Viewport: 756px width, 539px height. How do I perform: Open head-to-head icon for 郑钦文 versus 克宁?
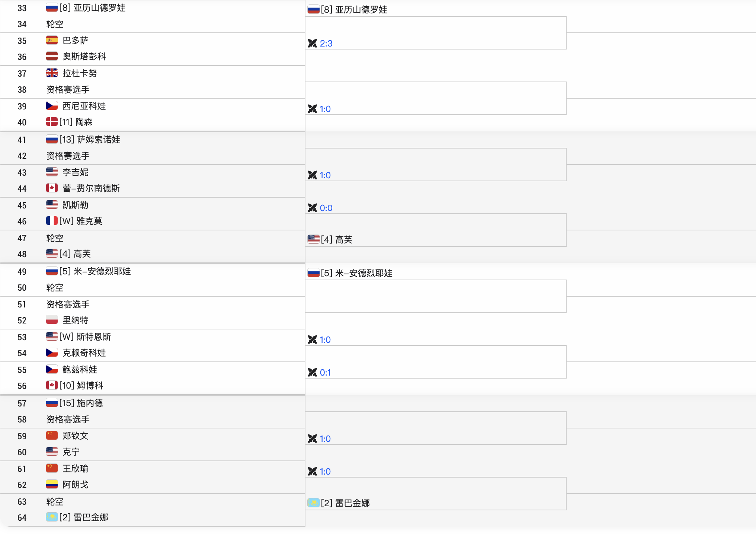pyautogui.click(x=312, y=439)
